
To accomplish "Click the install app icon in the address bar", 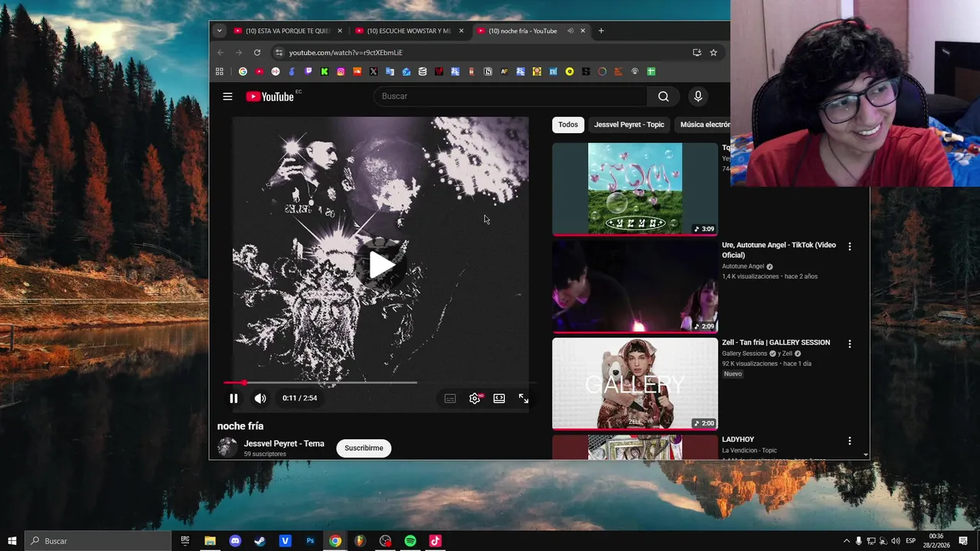I will pos(697,52).
